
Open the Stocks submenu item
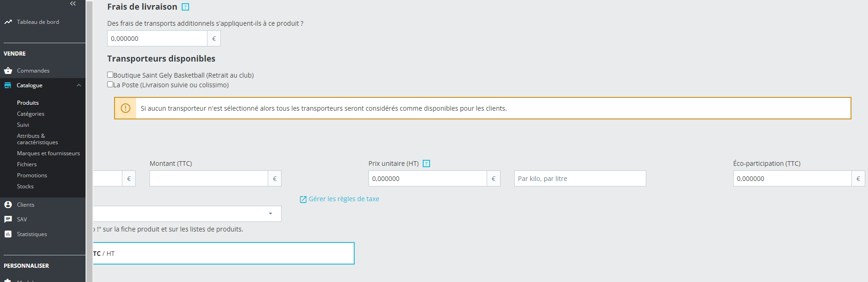25,186
